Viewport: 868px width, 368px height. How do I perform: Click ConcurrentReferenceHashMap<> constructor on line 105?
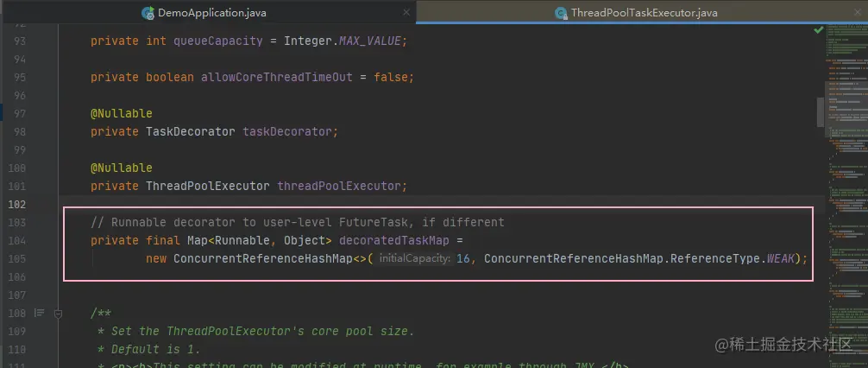click(270, 259)
